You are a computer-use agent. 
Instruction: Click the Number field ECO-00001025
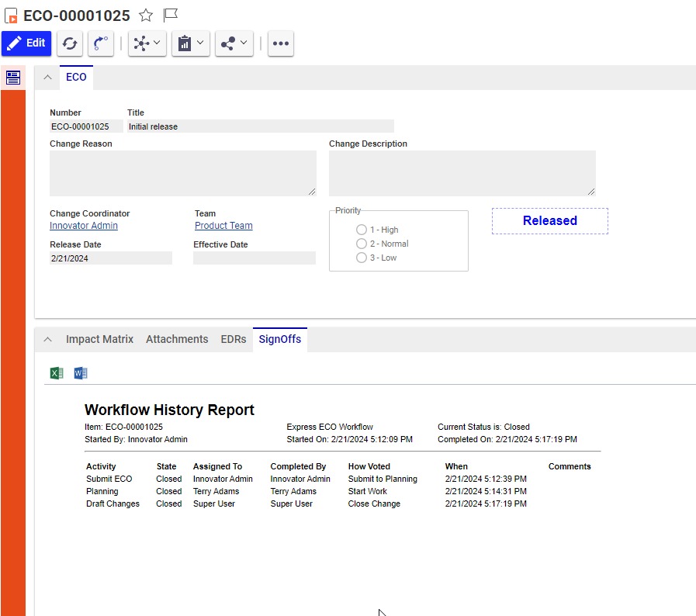coord(86,126)
